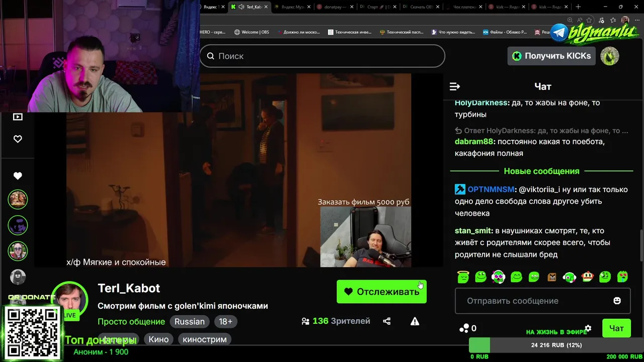Image resolution: width=644 pixels, height=362 pixels.
Task: Open the second followed channel avatar with dark purple image
Action: point(18,225)
